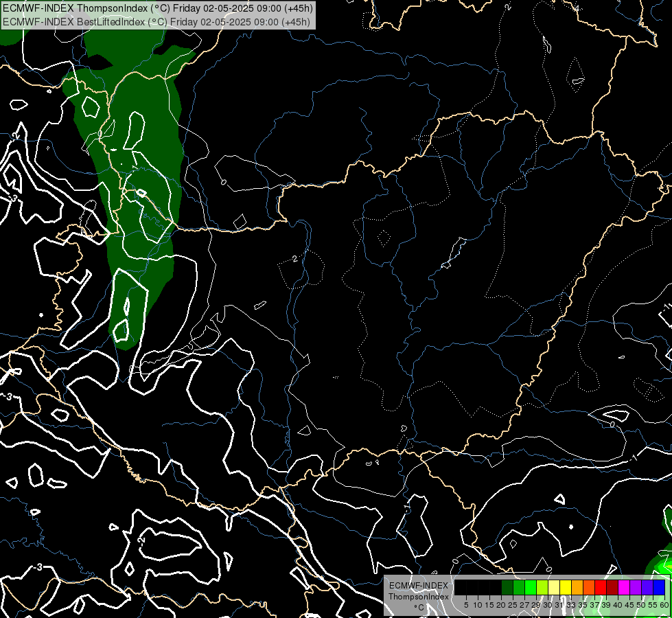Select the medium green 25-27 legend swatch
Viewport: 672px width, 618px height.
coord(519,588)
